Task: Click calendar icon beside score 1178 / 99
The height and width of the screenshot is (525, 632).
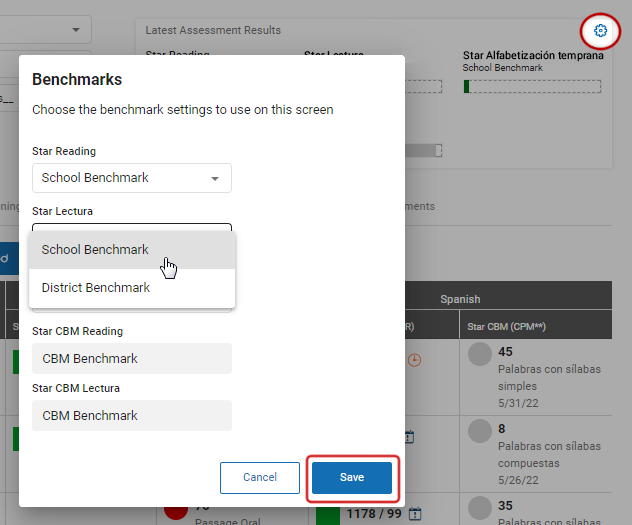Action: coord(415,514)
